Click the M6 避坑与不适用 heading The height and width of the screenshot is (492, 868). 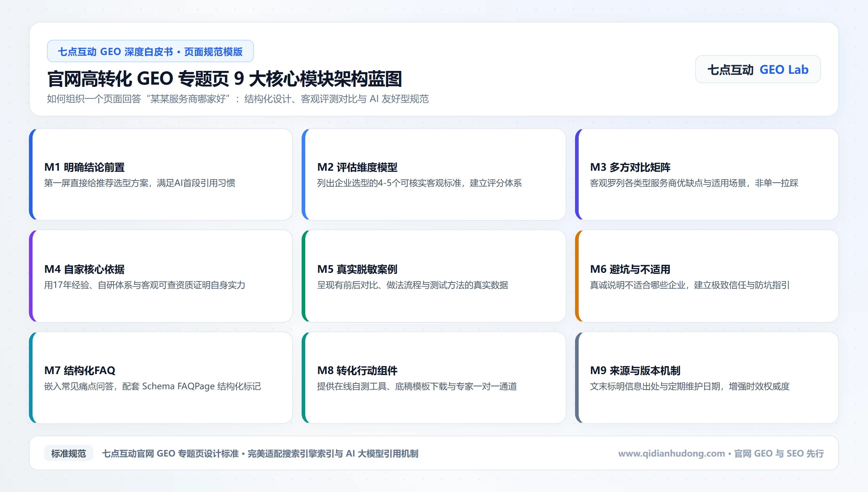(x=630, y=269)
